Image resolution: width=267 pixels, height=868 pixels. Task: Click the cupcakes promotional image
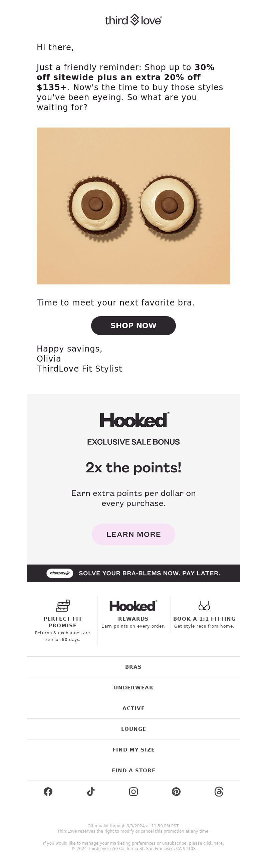pyautogui.click(x=133, y=206)
